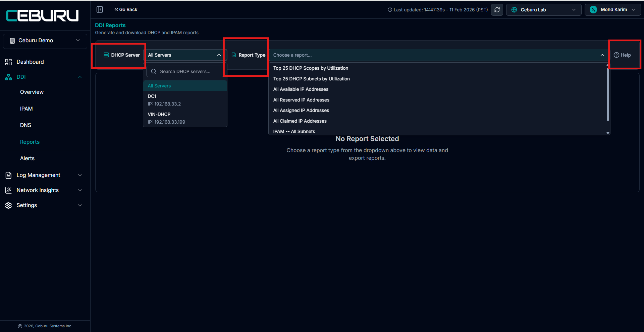Viewport: 644px width, 332px height.
Task: Choose All Assigned IP Addresses report
Action: click(x=301, y=110)
